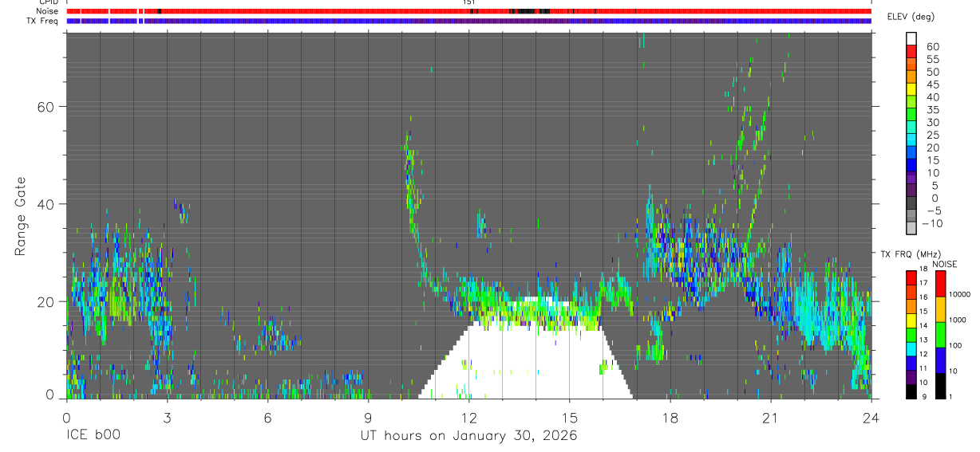
Task: Click the '6' hour tick on the UT axis
Action: [267, 417]
